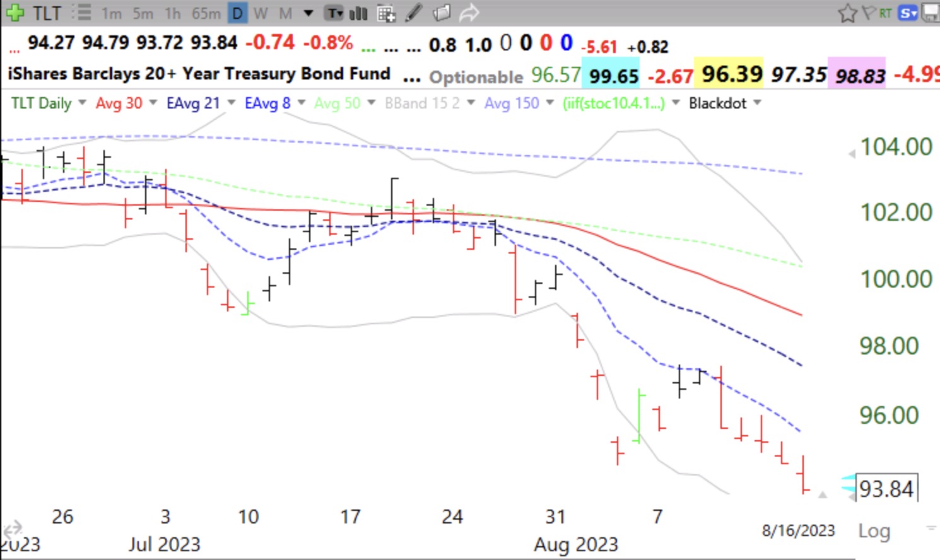
Task: Click the 96.00 price axis label
Action: (890, 415)
